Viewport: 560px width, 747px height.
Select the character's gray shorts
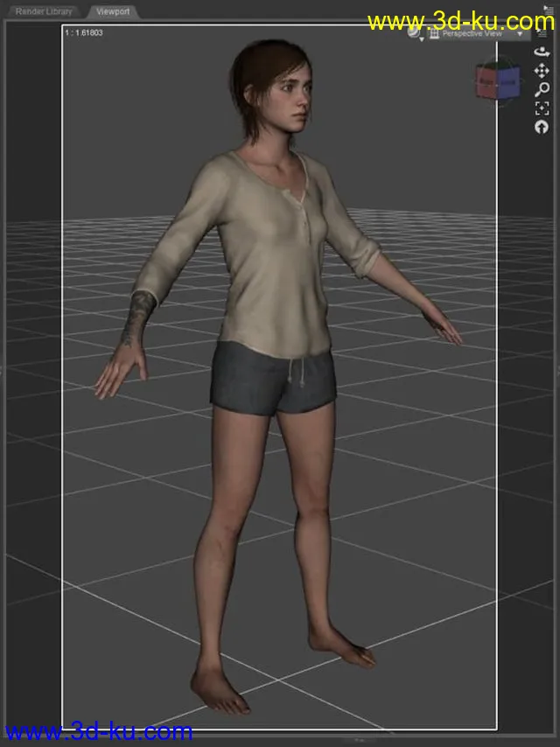[x=273, y=379]
